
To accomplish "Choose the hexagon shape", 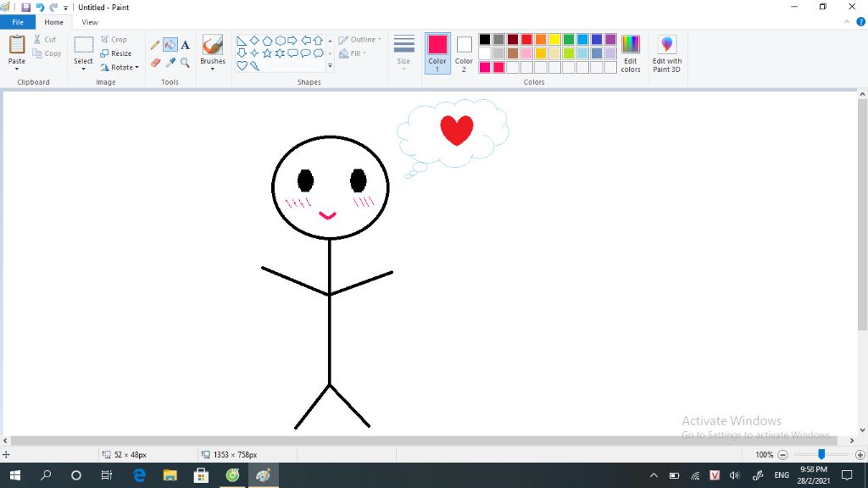I will (x=280, y=41).
